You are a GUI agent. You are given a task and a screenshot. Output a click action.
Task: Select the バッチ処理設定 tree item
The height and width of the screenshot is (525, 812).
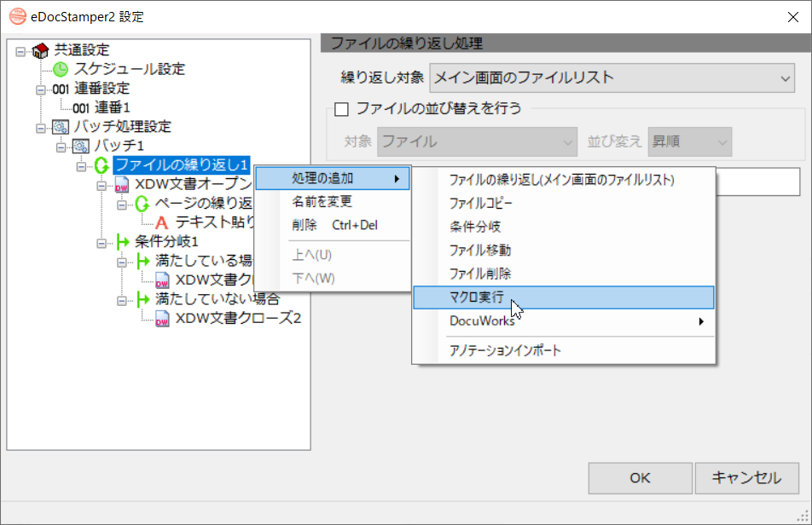(x=122, y=127)
